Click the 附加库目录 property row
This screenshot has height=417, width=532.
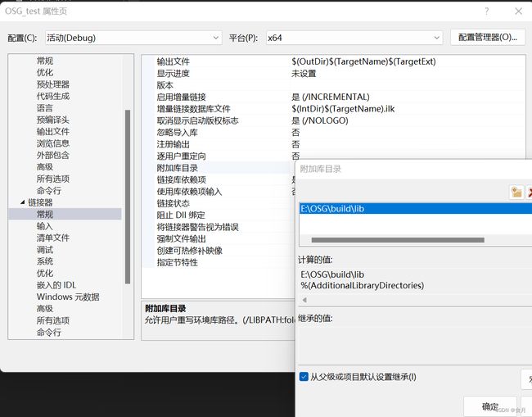click(224, 168)
